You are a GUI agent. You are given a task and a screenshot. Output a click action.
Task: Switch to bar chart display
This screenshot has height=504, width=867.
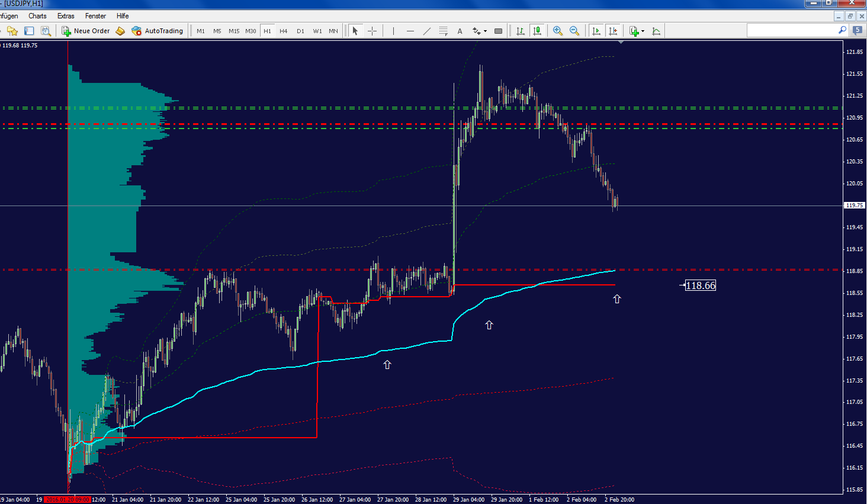(x=521, y=31)
